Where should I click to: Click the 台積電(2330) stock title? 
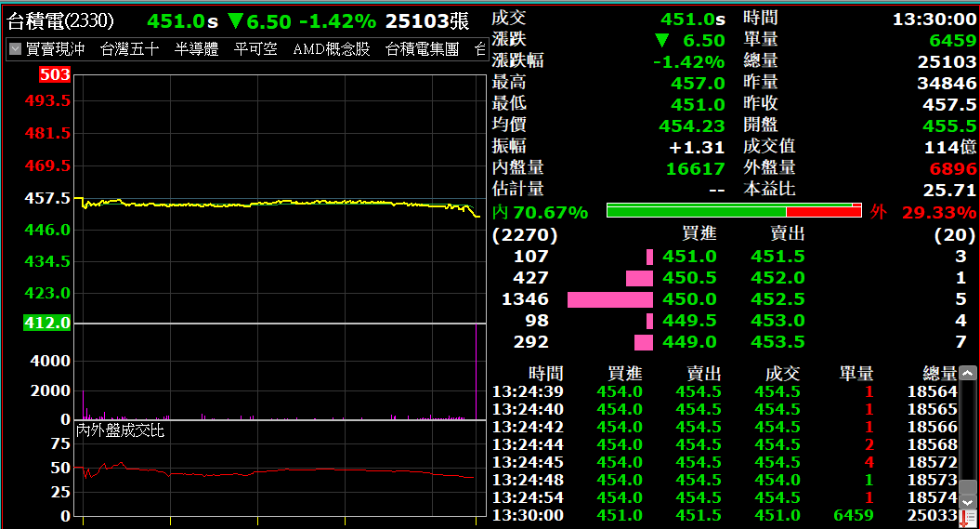[60, 21]
